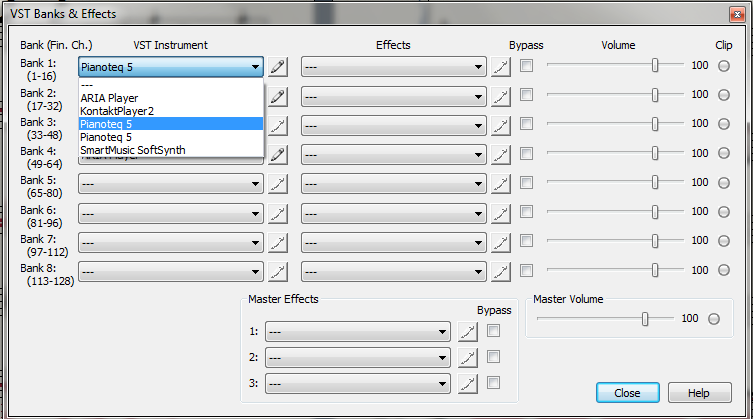Open Bank 5 VST Instrument dropdown

170,184
